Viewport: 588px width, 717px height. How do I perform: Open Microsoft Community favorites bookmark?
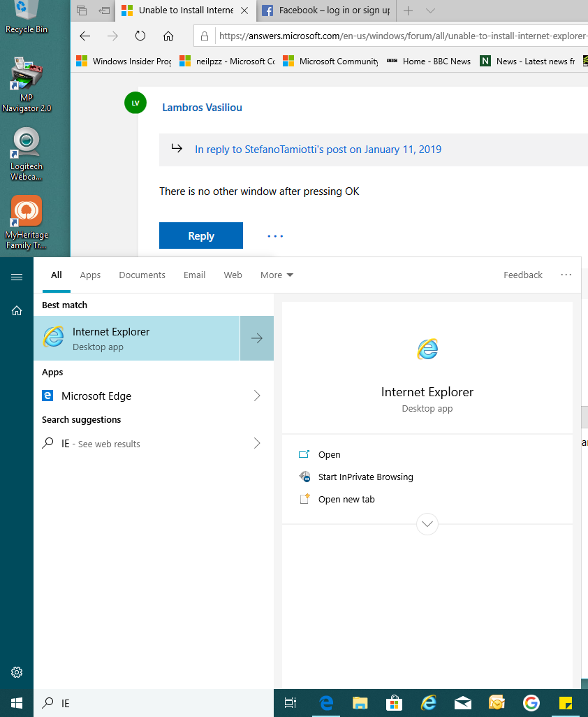(330, 61)
